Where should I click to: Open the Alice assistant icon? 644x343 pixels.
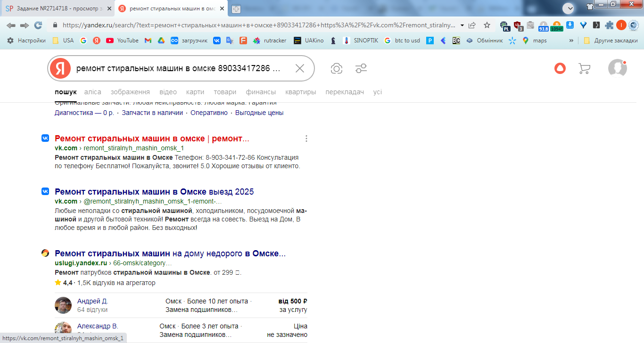(560, 68)
